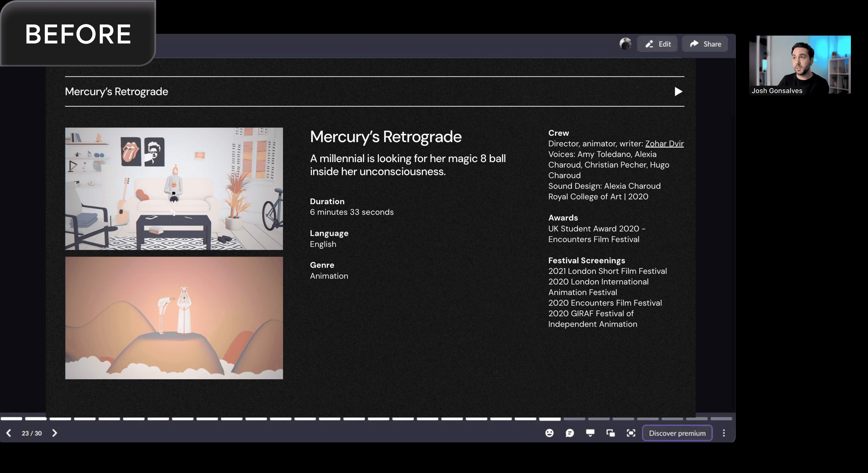Screen dimensions: 868x473
Task: Click the living room animation still
Action: [174, 189]
